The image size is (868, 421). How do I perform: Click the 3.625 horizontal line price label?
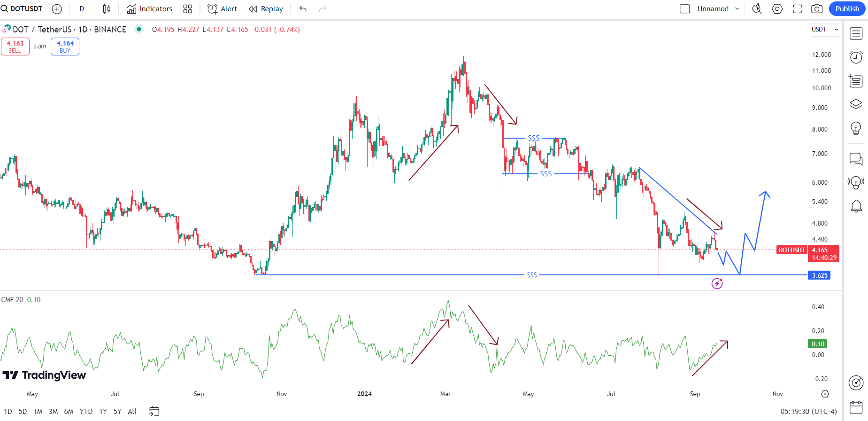(819, 275)
